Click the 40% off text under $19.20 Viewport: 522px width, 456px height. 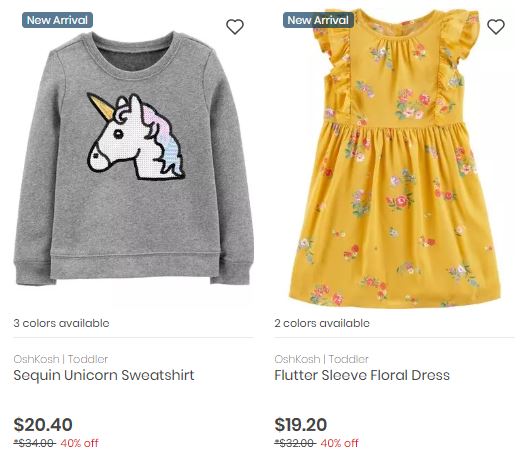[339, 443]
